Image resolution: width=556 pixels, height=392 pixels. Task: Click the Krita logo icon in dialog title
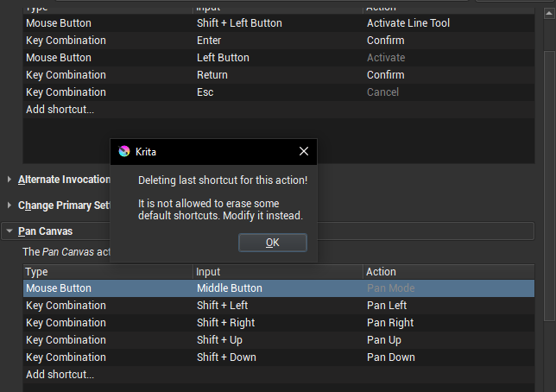(124, 151)
